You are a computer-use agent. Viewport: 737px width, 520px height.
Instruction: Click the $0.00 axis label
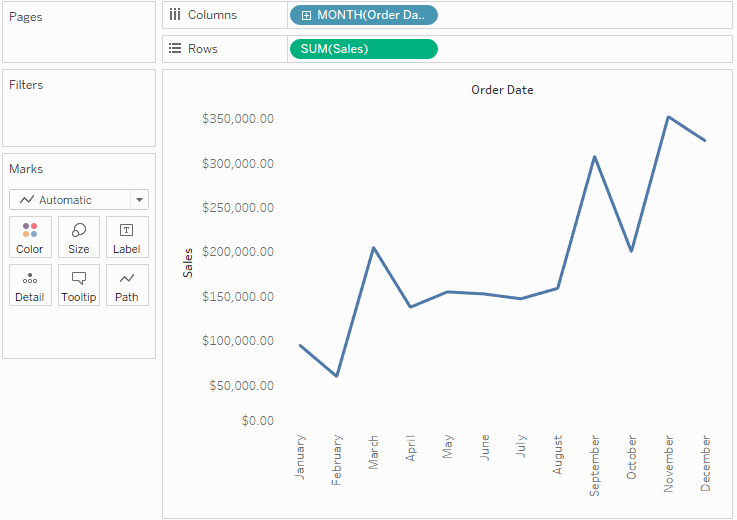point(258,420)
